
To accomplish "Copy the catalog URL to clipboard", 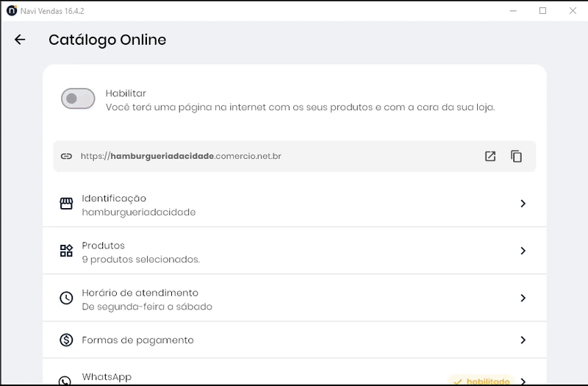I will 517,156.
